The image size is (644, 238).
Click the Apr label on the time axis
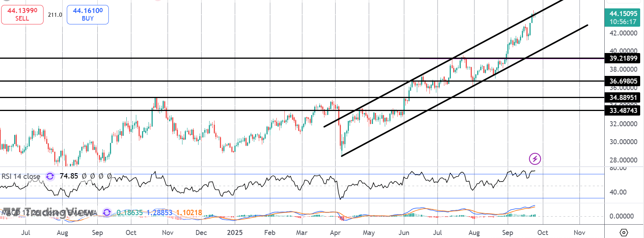[x=335, y=233]
